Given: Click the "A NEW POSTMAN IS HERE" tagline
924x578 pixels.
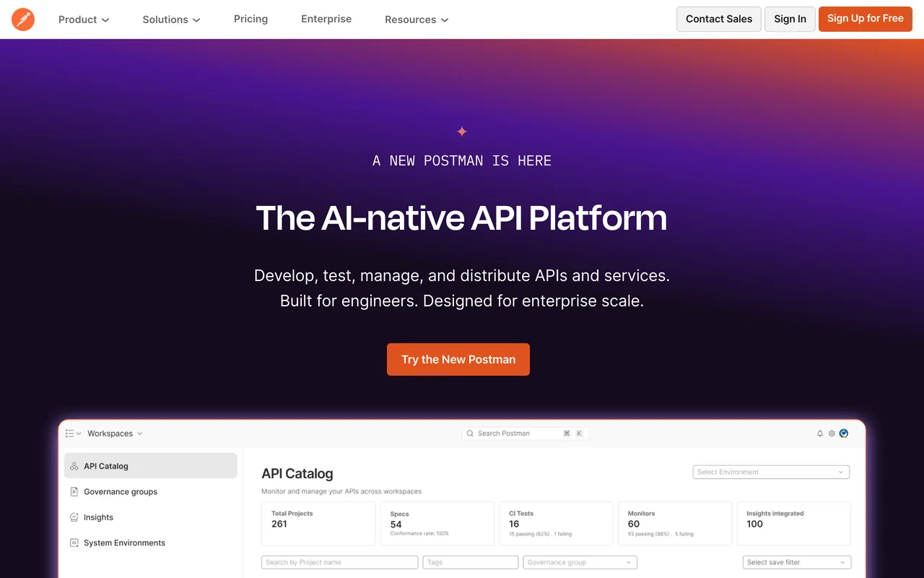Looking at the screenshot, I should (462, 160).
